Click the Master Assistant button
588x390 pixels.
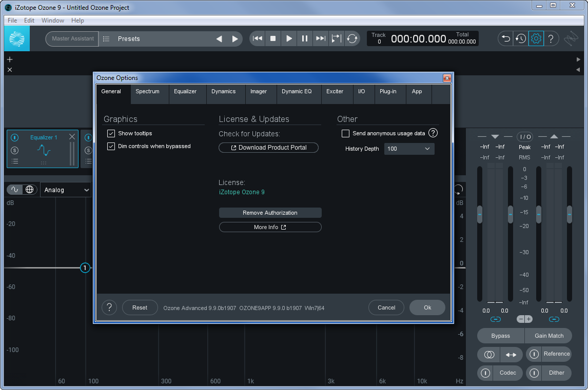pos(72,38)
